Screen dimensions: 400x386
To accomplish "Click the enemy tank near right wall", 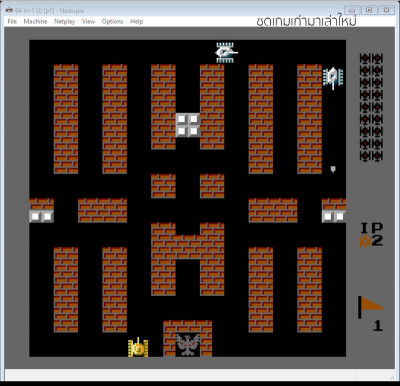I will [333, 78].
